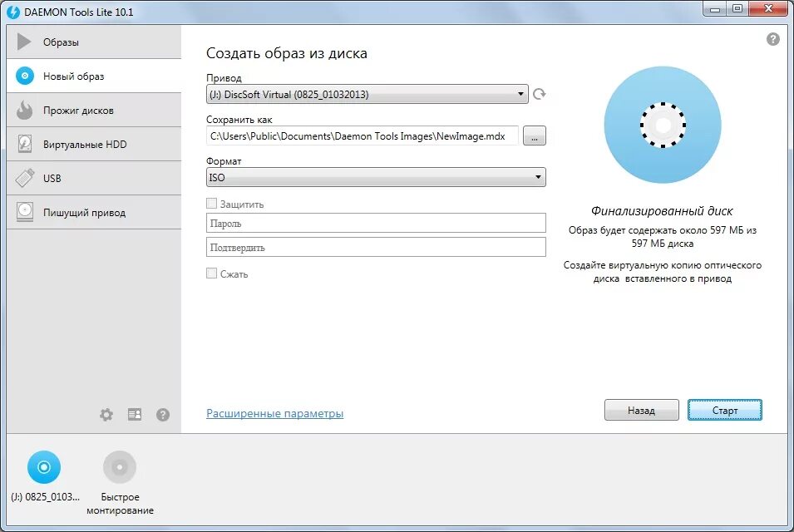Click the refresh drives icon
The image size is (794, 532).
[x=540, y=94]
